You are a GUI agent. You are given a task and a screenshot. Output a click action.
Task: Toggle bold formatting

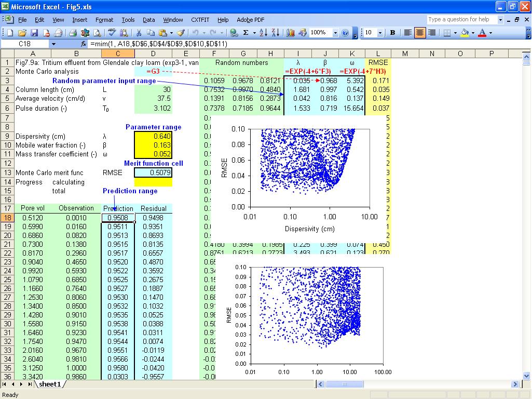[x=392, y=33]
